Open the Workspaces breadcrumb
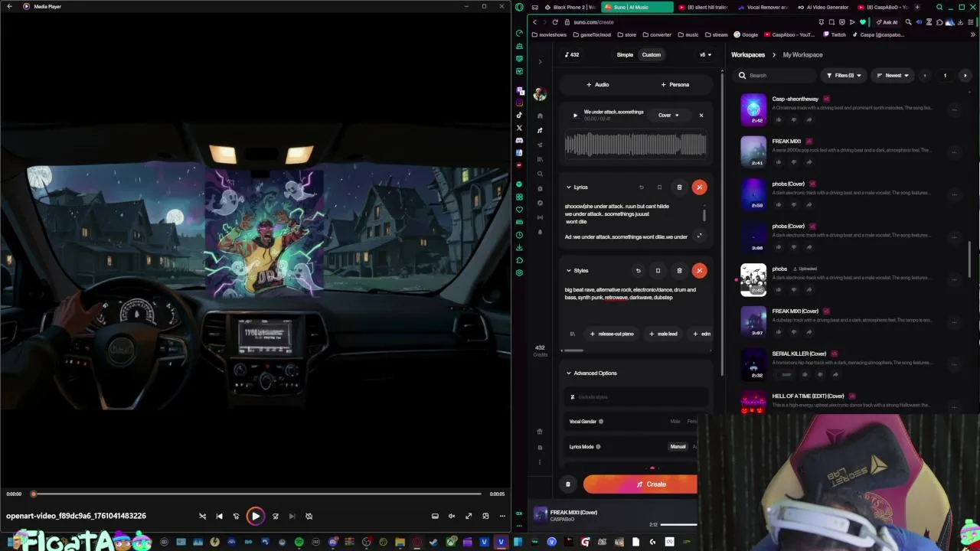980x551 pixels. click(x=748, y=54)
